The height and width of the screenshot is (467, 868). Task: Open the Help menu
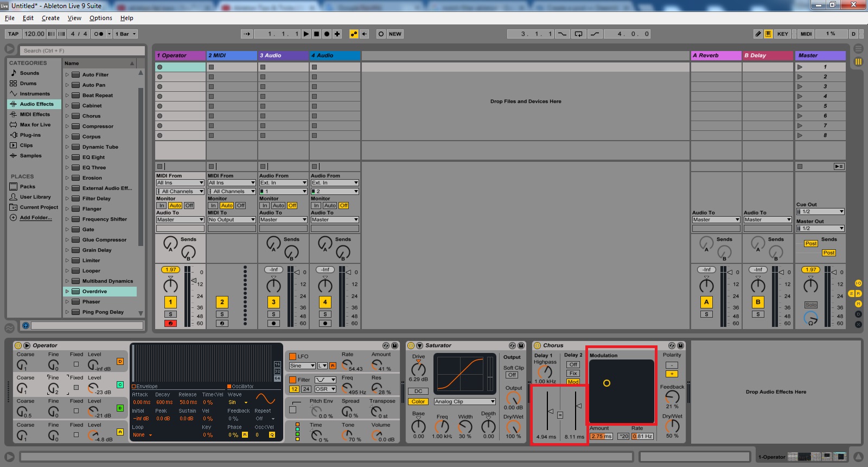pos(126,18)
